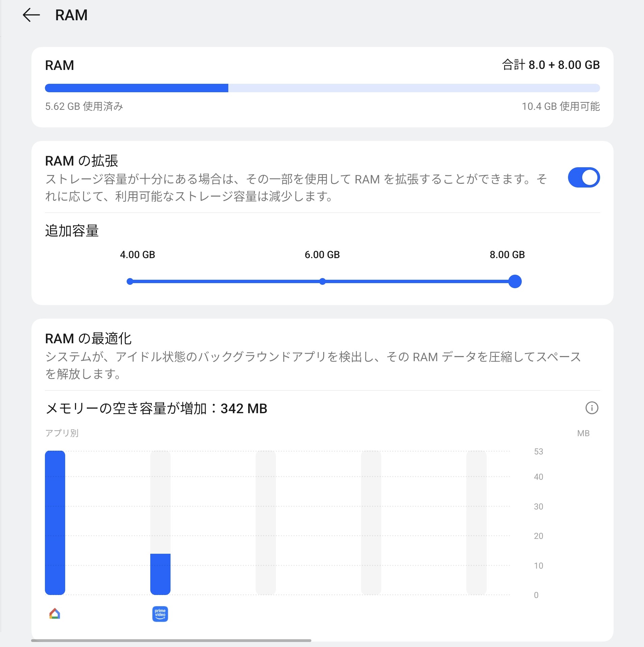Viewport: 644px width, 647px height.
Task: Open the memory increase info icon
Action: click(x=591, y=408)
